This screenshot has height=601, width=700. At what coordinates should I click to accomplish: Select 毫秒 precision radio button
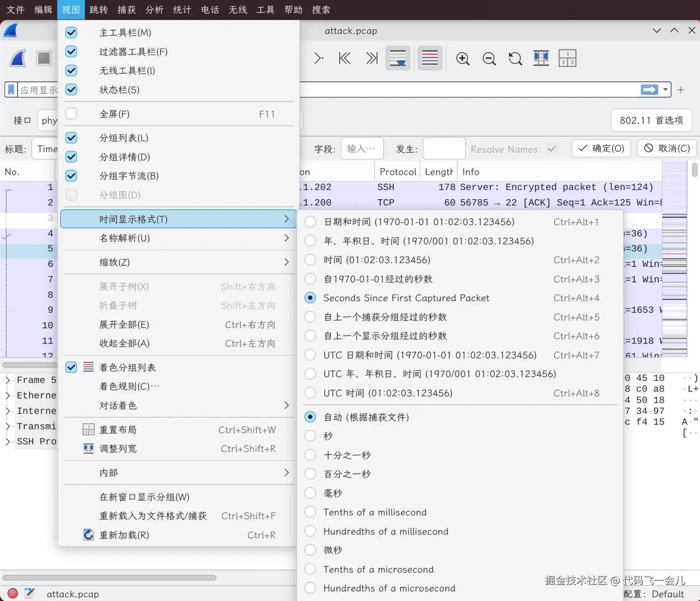pos(310,493)
